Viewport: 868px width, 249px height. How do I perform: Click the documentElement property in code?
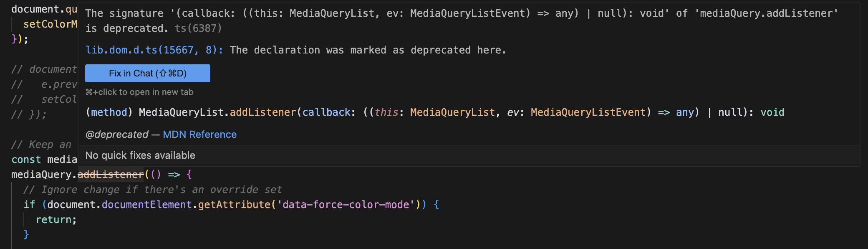click(x=146, y=204)
